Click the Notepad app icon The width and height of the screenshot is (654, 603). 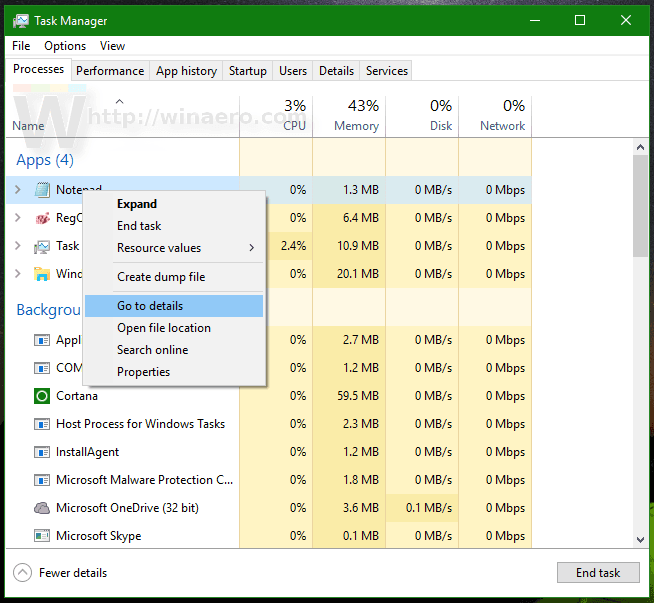click(42, 190)
